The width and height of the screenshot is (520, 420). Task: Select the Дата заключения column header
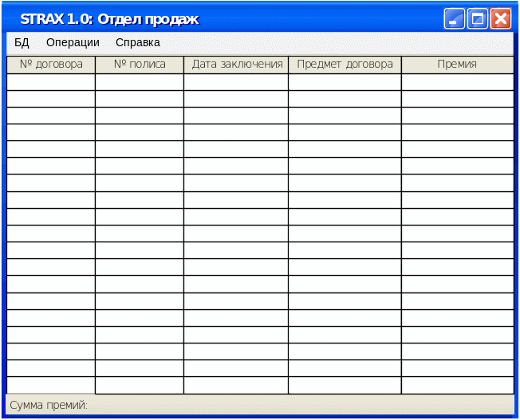(x=236, y=65)
